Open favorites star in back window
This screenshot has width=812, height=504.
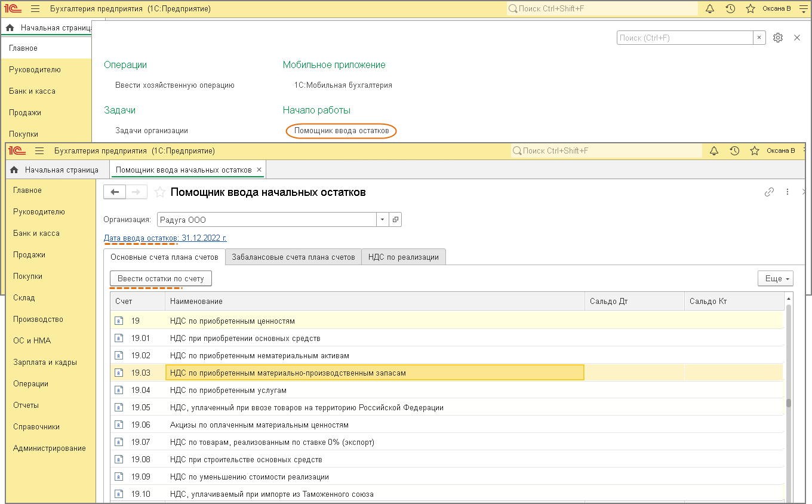[x=751, y=9]
